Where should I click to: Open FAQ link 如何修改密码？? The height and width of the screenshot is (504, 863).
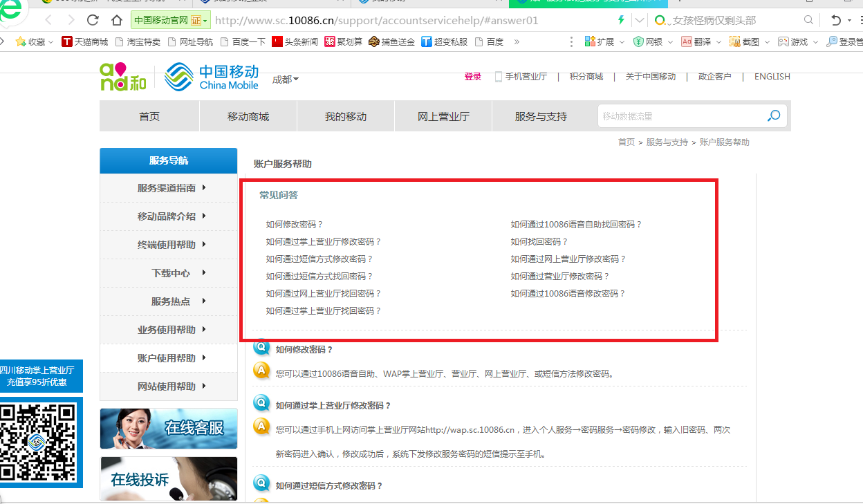tap(295, 225)
